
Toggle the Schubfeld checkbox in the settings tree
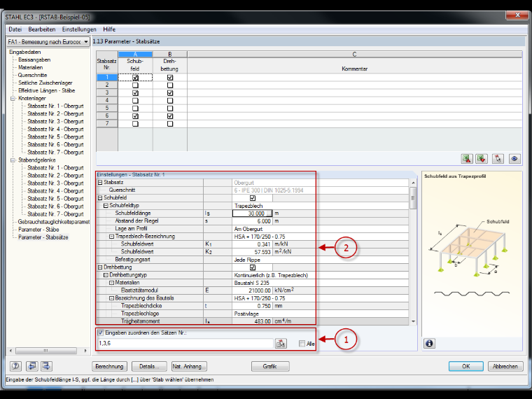pos(253,198)
